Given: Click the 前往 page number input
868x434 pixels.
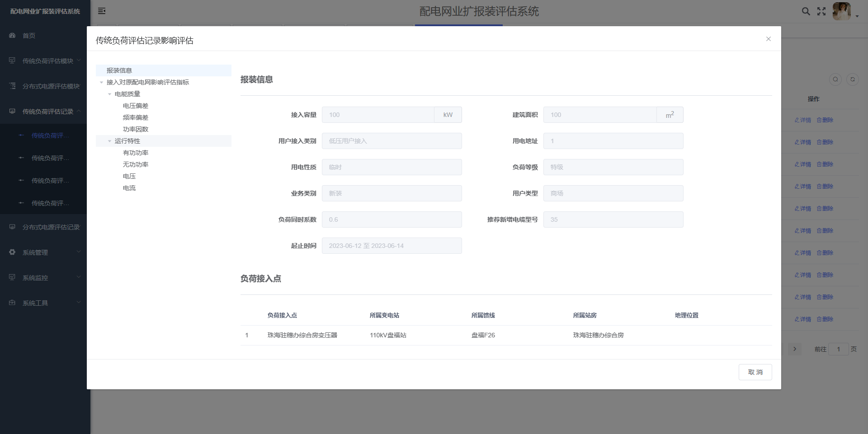Looking at the screenshot, I should pos(838,349).
